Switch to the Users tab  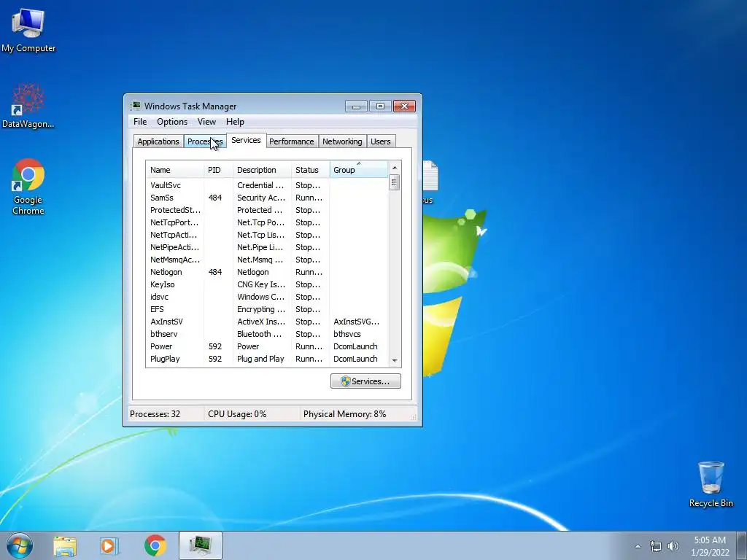pos(380,141)
